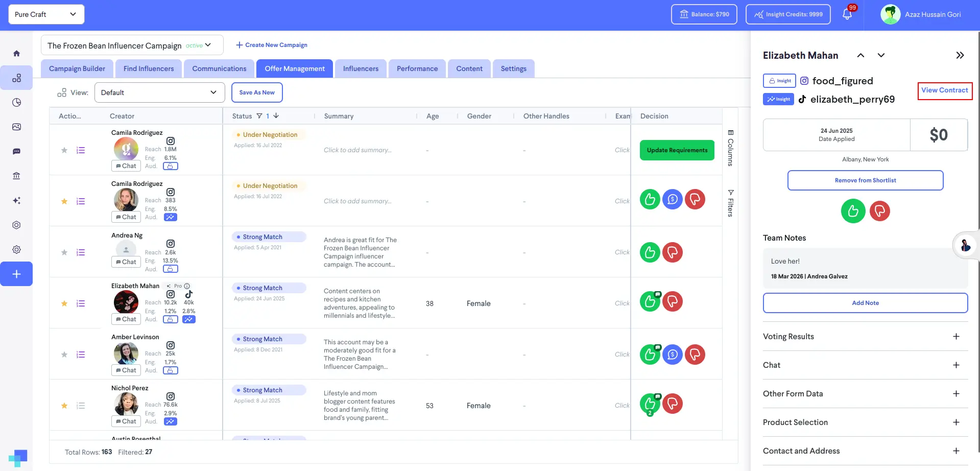
Task: Approve Andrea Ng with green thumbs-up
Action: pos(650,252)
